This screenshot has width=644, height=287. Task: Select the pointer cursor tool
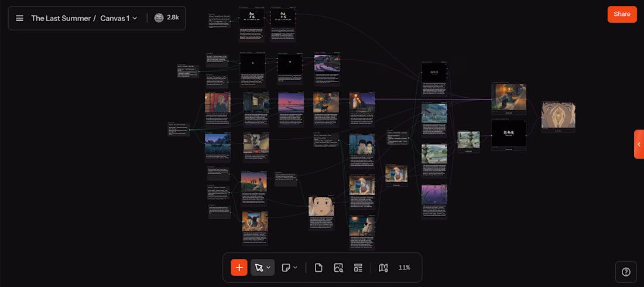[x=259, y=268]
